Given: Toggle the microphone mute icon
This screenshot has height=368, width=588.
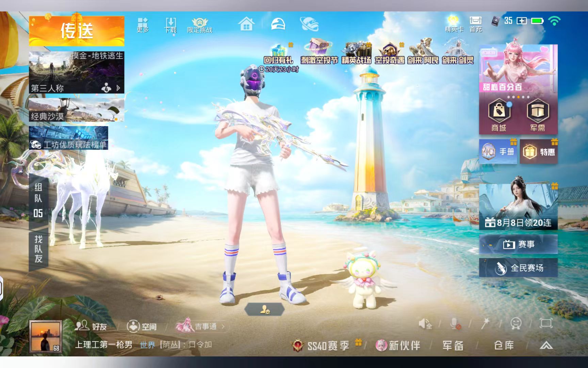Looking at the screenshot, I should (455, 323).
